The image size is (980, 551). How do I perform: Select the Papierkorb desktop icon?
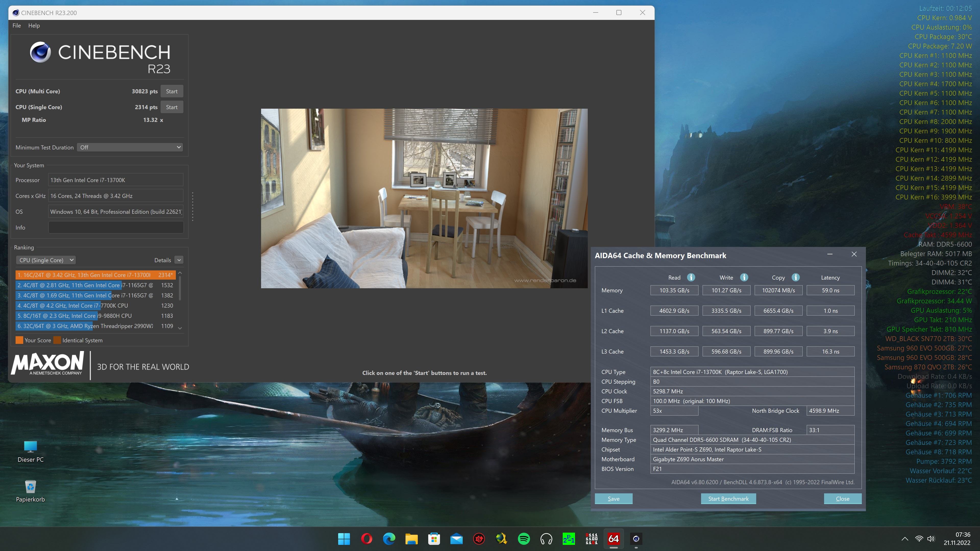pos(30,491)
